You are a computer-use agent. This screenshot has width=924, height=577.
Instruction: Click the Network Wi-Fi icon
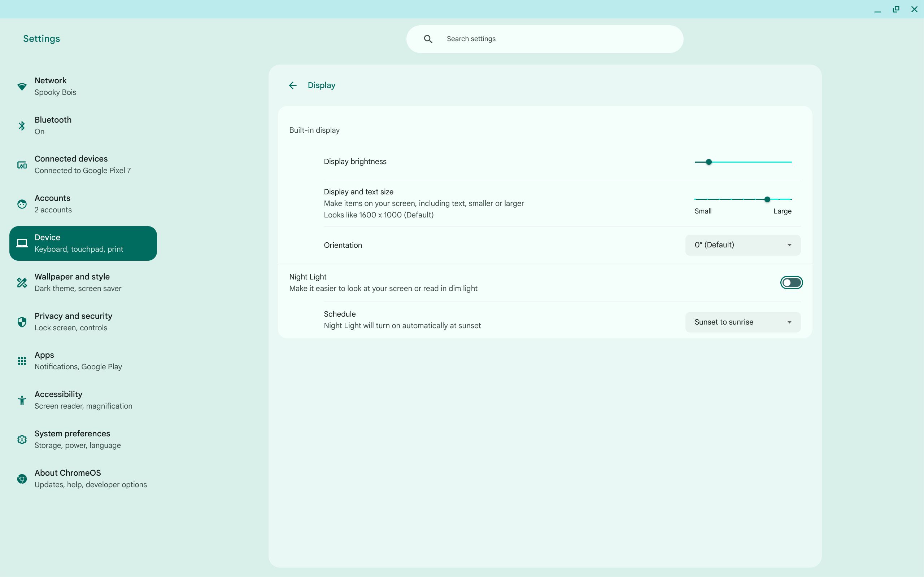22,87
